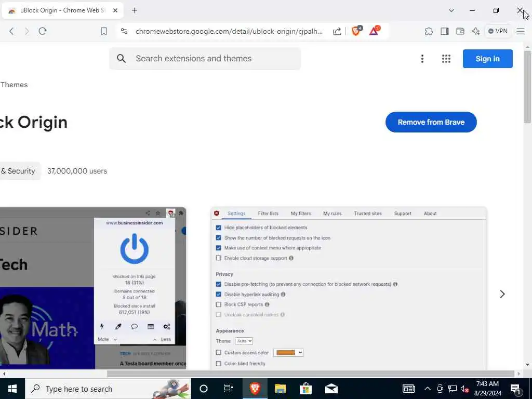Click the blue power button in popup
Viewport: 532px width, 399px height.
click(135, 249)
